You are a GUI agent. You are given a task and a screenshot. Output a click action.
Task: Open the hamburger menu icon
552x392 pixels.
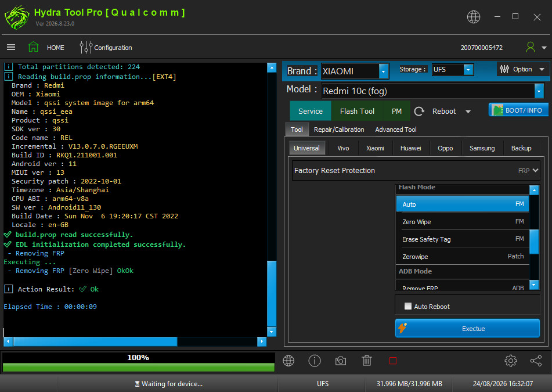pos(11,47)
